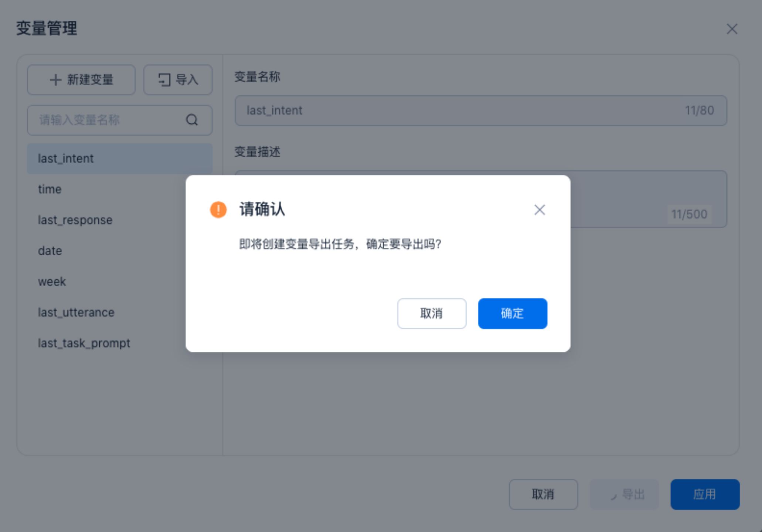The image size is (762, 532).
Task: Click the plus icon for new variable
Action: click(55, 80)
